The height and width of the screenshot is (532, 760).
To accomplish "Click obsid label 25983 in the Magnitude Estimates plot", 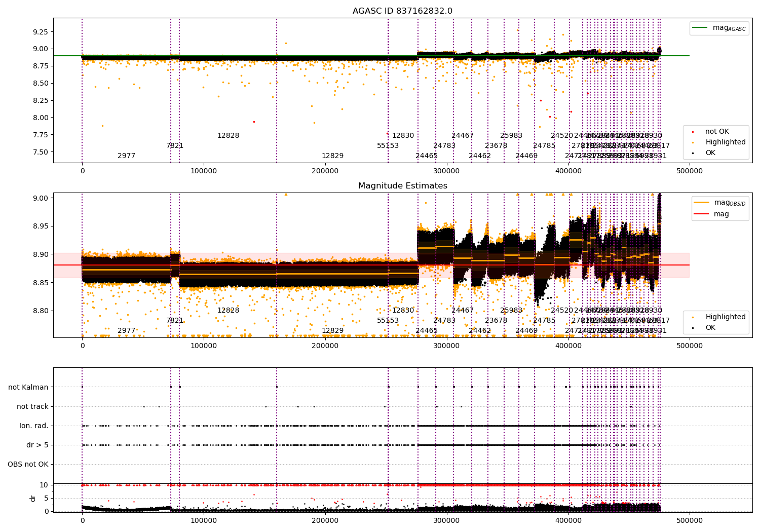I will (x=511, y=311).
